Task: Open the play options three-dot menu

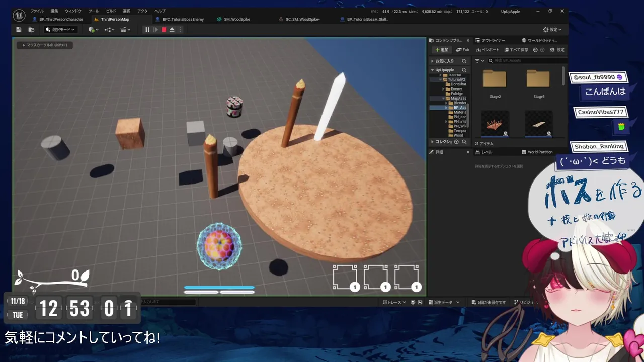Action: pos(180,30)
